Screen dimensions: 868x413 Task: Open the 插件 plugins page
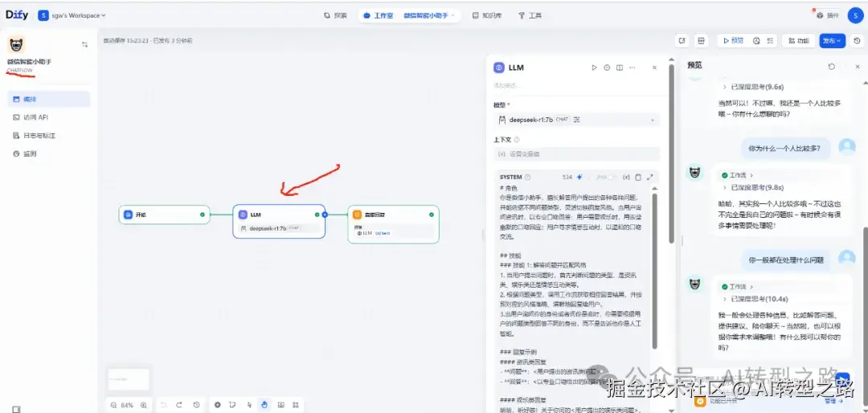click(828, 15)
